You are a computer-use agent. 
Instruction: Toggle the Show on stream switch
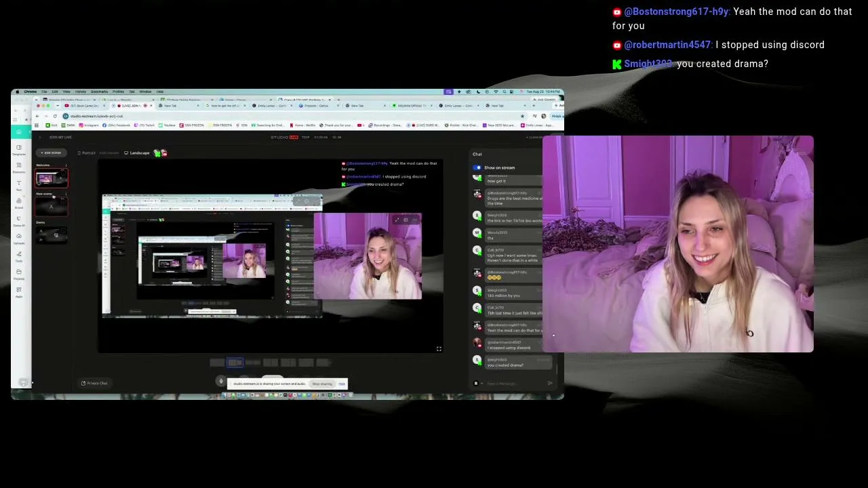pos(477,167)
